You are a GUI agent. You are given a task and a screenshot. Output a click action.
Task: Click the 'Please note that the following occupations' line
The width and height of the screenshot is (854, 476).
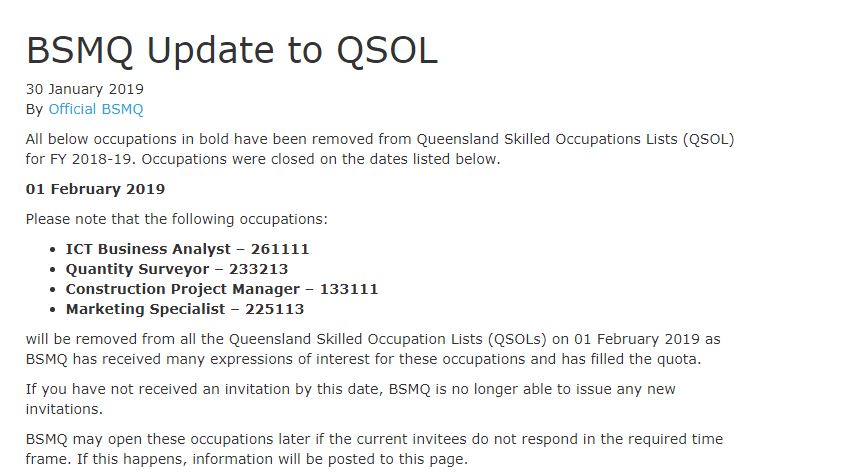pos(176,219)
